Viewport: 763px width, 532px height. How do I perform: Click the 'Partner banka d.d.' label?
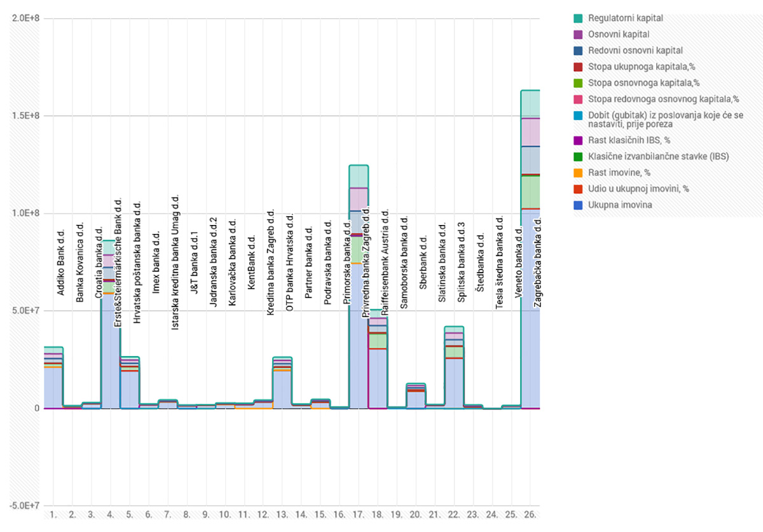click(308, 263)
